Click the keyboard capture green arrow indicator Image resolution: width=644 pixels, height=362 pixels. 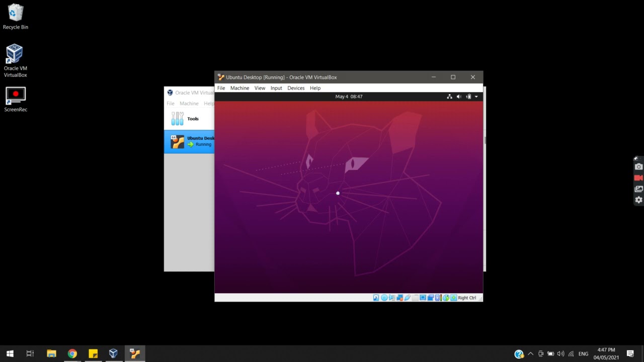pyautogui.click(x=454, y=298)
